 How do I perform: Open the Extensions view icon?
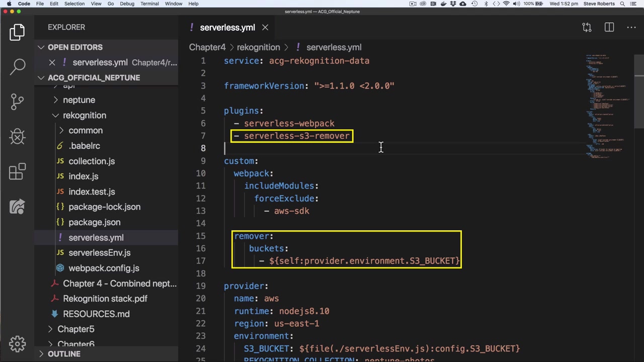tap(18, 171)
